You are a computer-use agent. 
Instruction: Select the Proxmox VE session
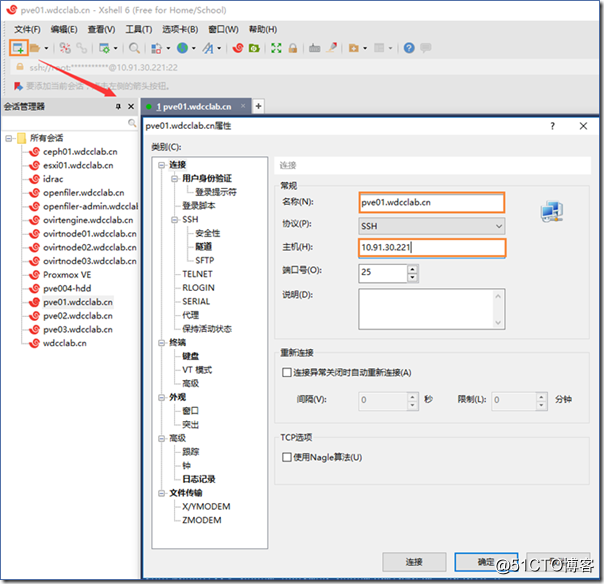tap(67, 275)
